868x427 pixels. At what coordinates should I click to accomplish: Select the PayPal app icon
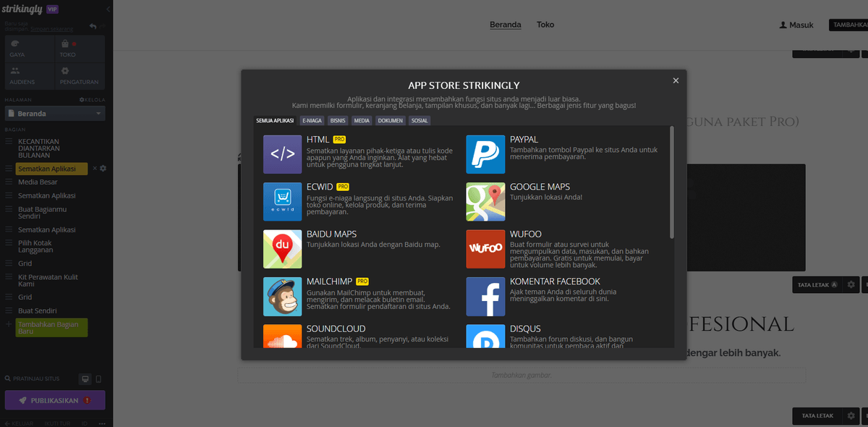click(x=485, y=154)
